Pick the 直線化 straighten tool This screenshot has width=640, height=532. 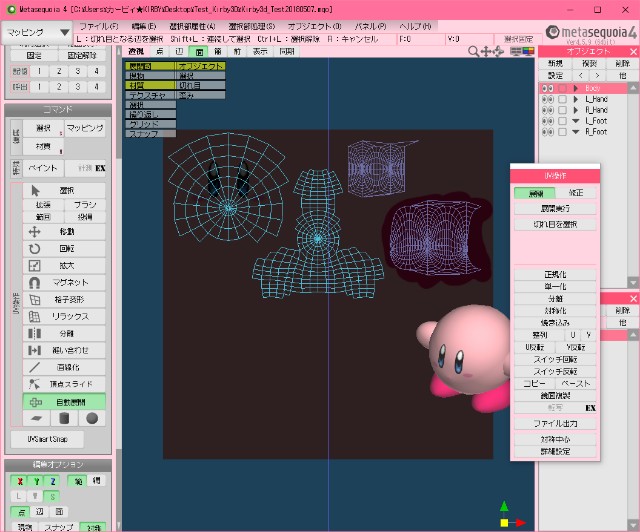(64, 367)
